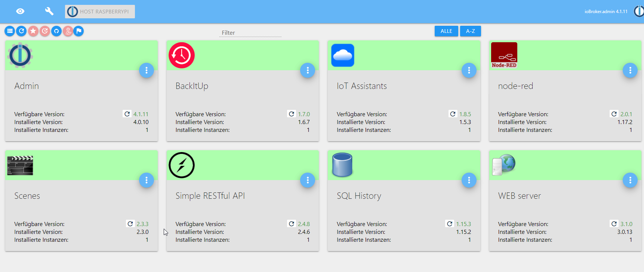The image size is (644, 272).
Task: Open the wrench settings icon
Action: (x=49, y=11)
